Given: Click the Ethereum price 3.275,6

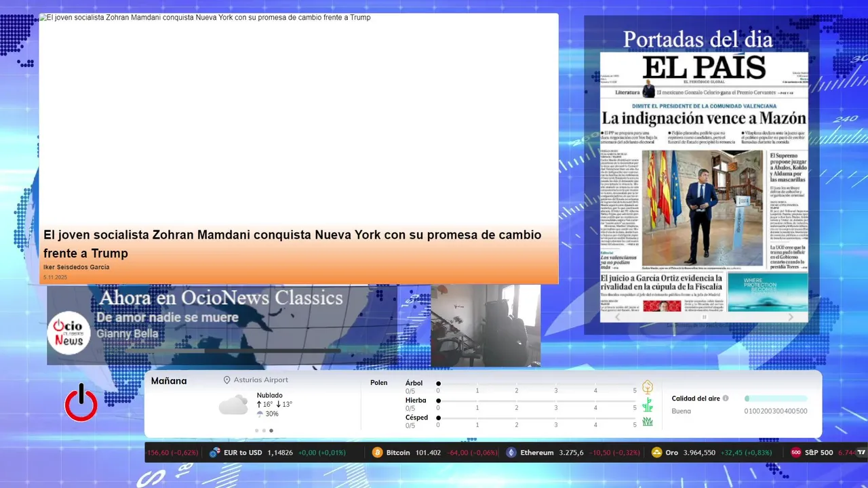Looking at the screenshot, I should click(571, 452).
